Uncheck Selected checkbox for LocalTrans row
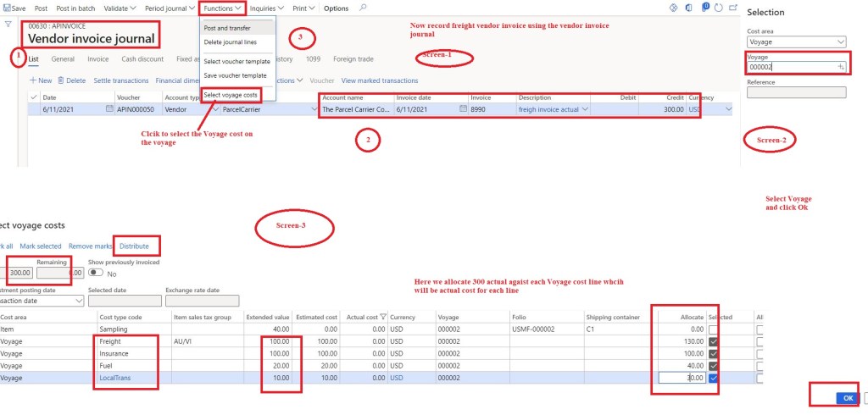The height and width of the screenshot is (415, 868). click(713, 378)
